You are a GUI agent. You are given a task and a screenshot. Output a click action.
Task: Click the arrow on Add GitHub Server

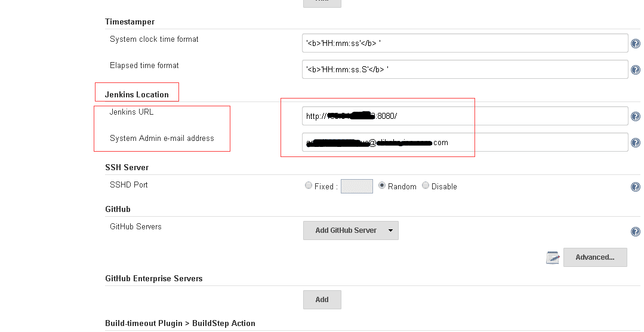pos(390,230)
